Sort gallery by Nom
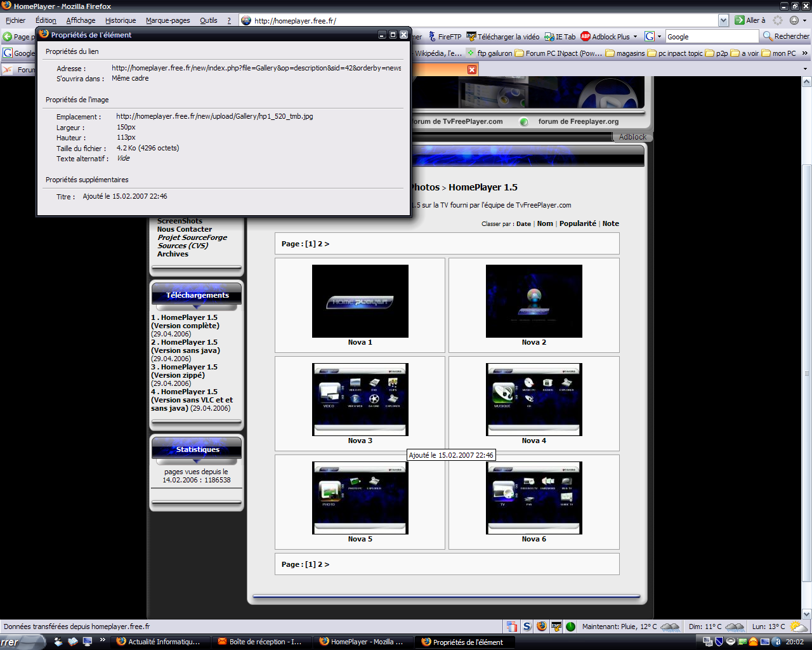 pos(545,223)
